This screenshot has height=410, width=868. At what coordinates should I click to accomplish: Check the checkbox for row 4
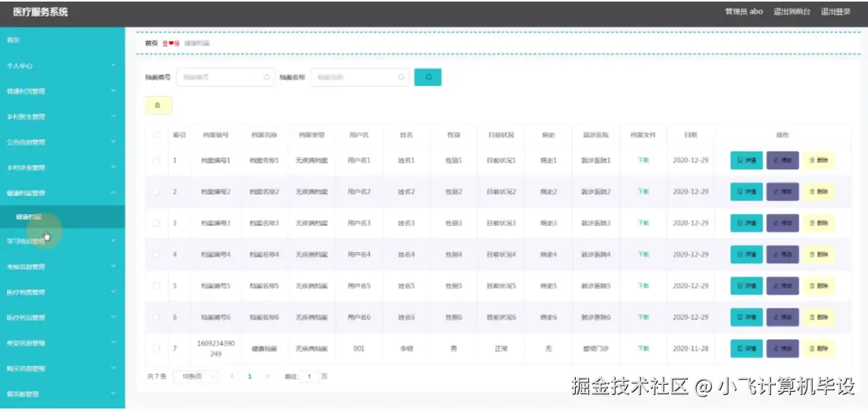tap(157, 254)
